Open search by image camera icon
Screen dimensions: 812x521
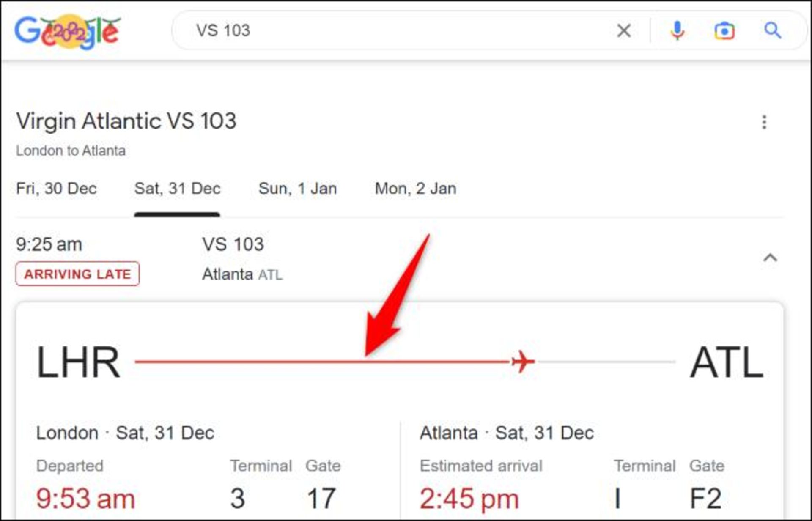pos(724,31)
